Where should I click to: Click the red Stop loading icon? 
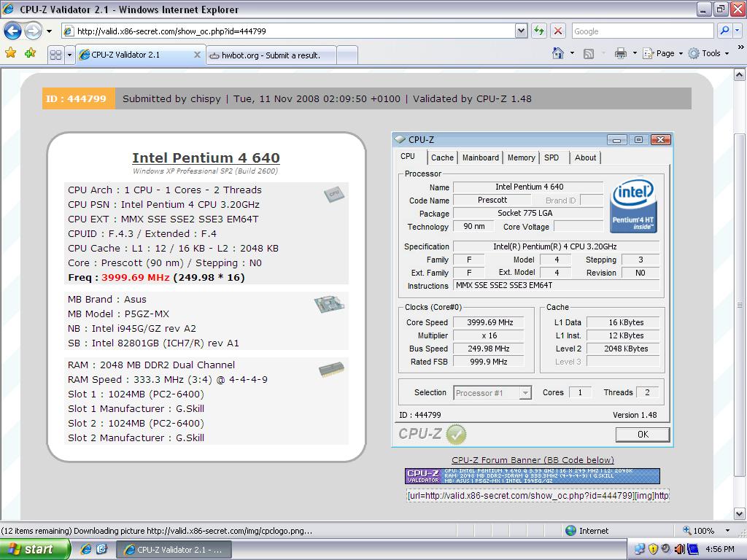[x=558, y=31]
